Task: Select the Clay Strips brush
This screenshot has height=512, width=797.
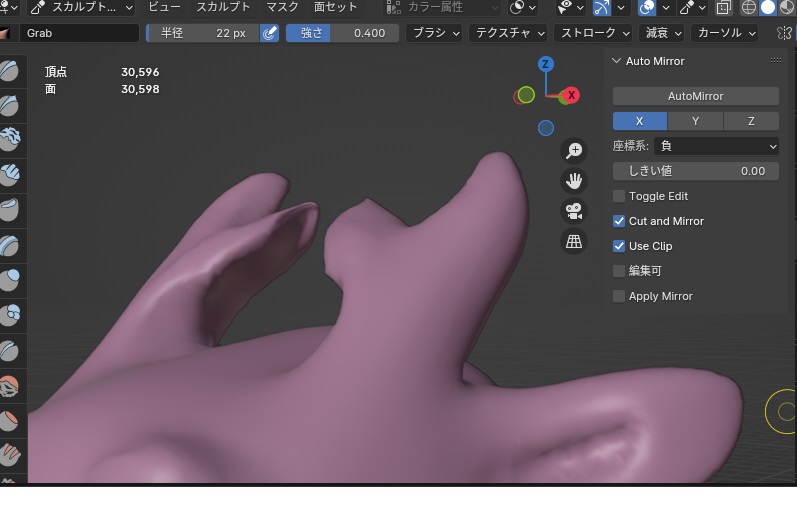Action: [9, 175]
